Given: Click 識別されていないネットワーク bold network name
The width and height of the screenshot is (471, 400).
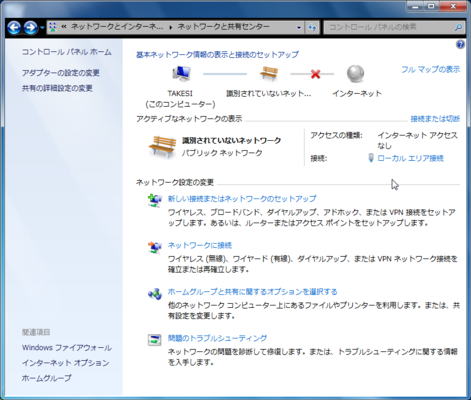Looking at the screenshot, I should (231, 140).
